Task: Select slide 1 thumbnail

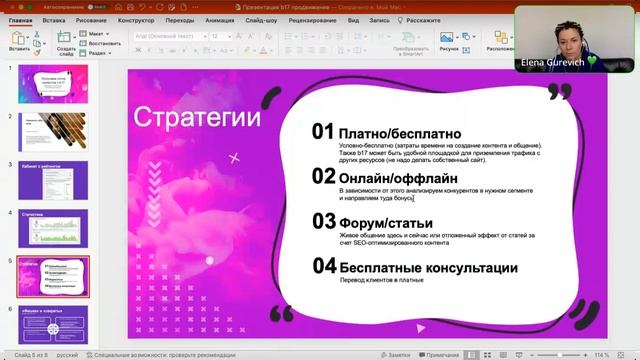Action: (x=53, y=84)
